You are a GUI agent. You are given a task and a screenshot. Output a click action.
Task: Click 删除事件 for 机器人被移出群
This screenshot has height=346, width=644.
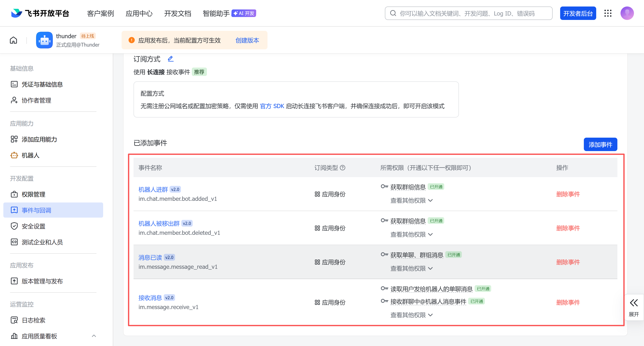point(568,228)
